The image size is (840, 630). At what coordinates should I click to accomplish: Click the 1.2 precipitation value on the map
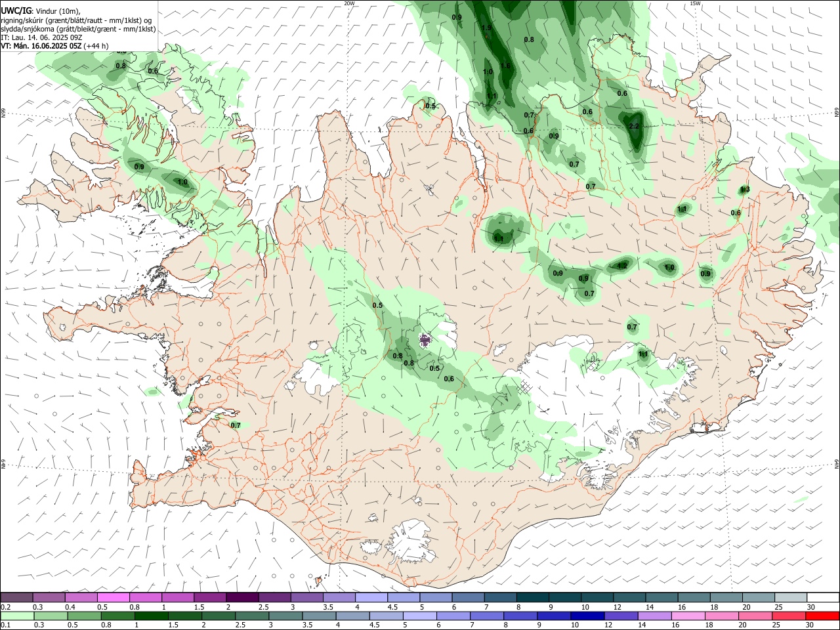pos(622,266)
